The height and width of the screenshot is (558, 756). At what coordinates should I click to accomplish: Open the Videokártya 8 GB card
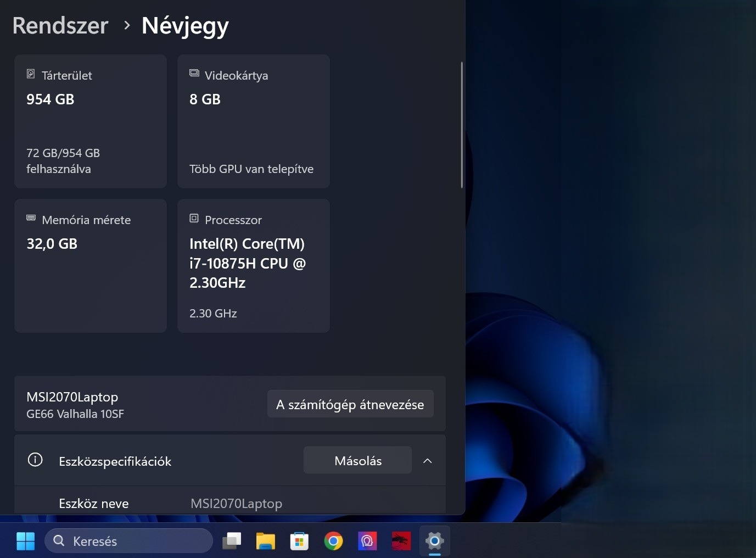(254, 121)
